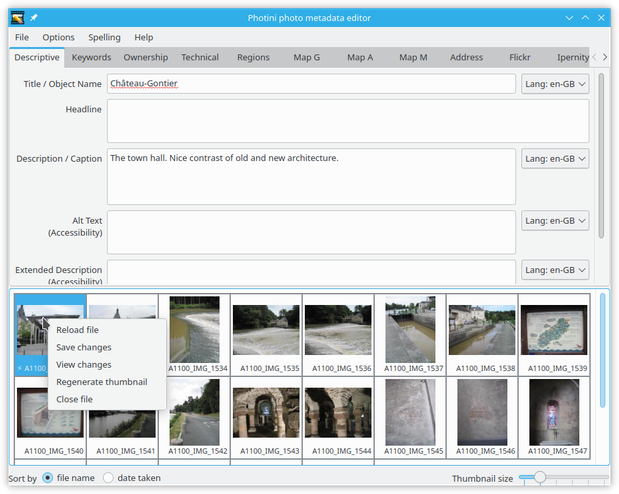This screenshot has height=494, width=619.
Task: Select crypt thumbnail A1100_IMG_1543
Action: [x=266, y=418]
